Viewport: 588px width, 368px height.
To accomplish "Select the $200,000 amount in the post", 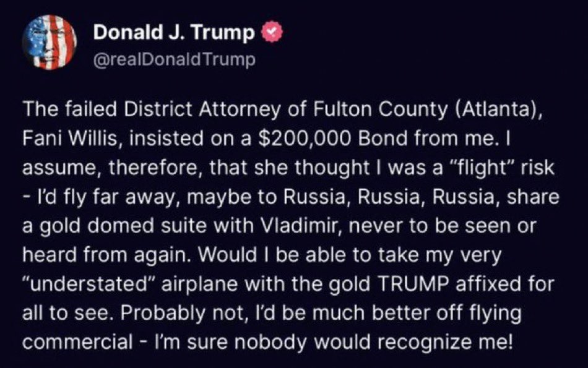I will (305, 139).
